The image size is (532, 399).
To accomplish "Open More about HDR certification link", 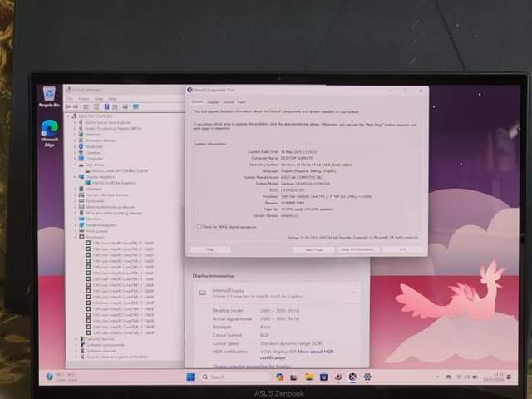I will tap(297, 355).
